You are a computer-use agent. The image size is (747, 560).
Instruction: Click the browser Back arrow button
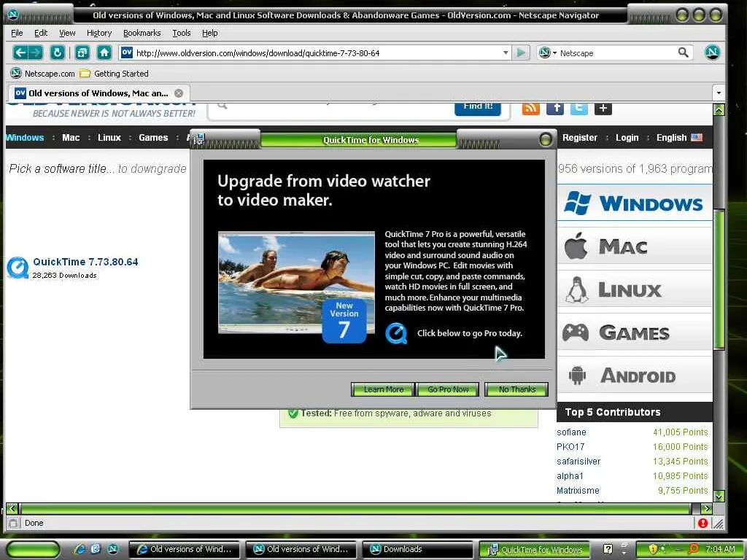point(20,52)
